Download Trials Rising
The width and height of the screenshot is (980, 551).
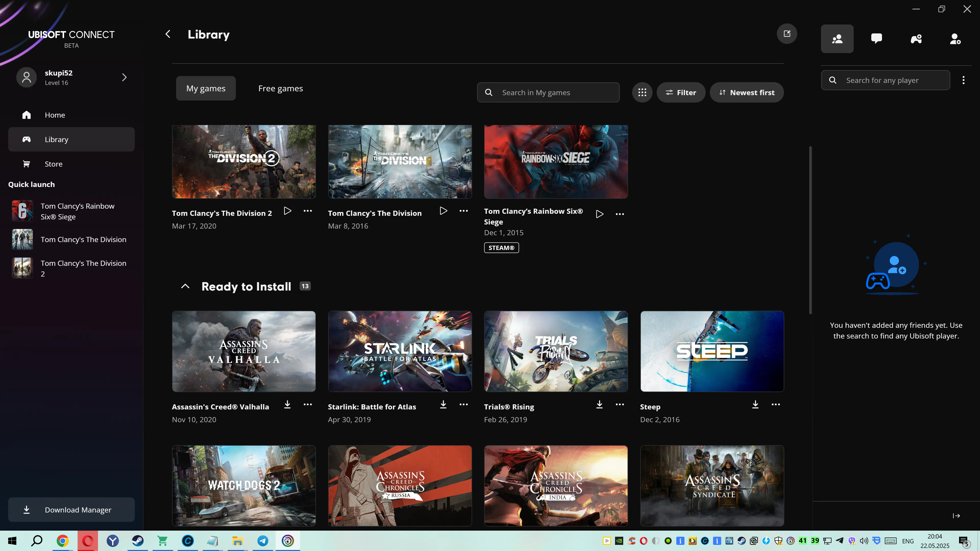pos(599,404)
